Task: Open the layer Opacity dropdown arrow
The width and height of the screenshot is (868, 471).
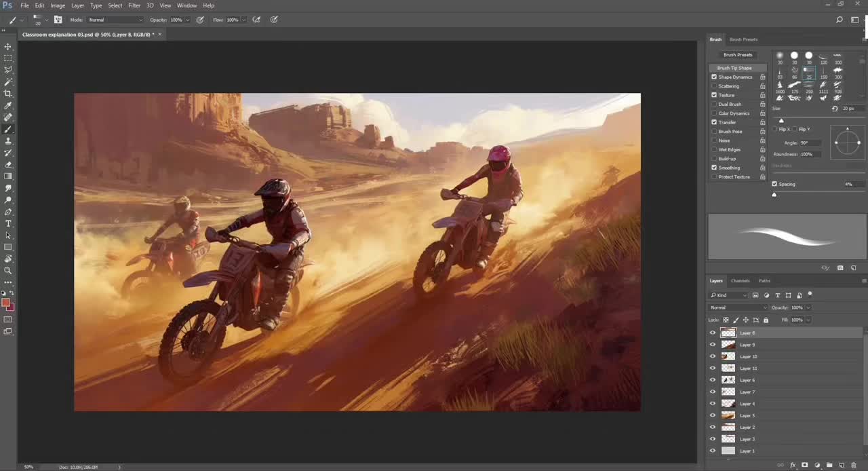Action: click(808, 307)
